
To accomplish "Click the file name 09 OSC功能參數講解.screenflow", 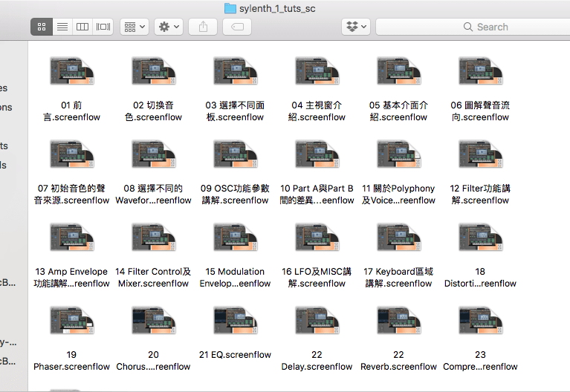I will click(x=235, y=195).
